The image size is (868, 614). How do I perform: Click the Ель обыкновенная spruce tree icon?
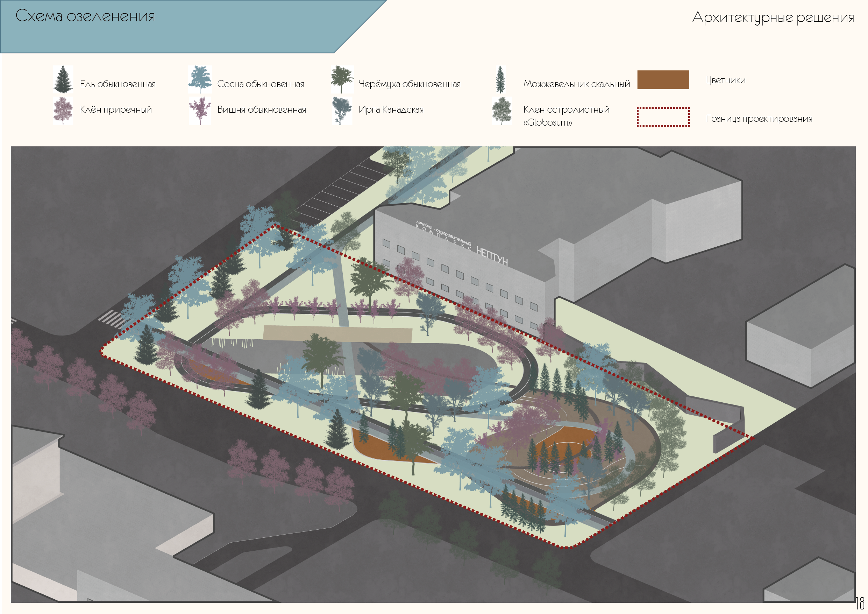[63, 79]
